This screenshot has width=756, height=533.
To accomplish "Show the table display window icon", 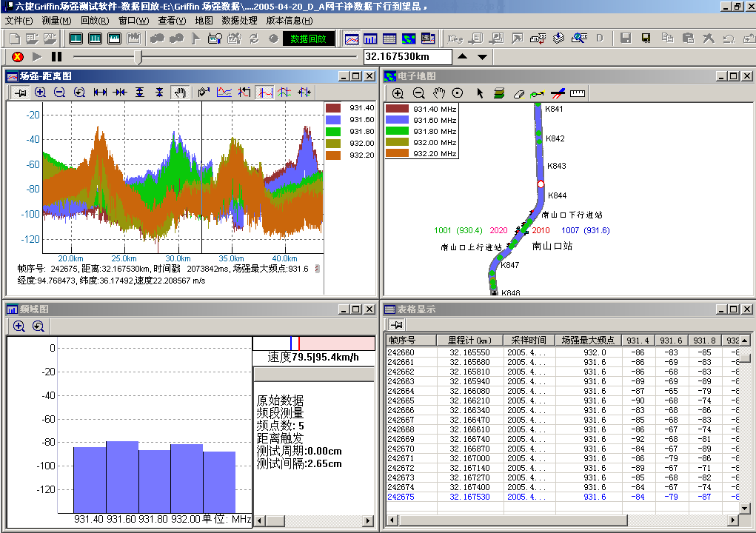I will pyautogui.click(x=389, y=38).
